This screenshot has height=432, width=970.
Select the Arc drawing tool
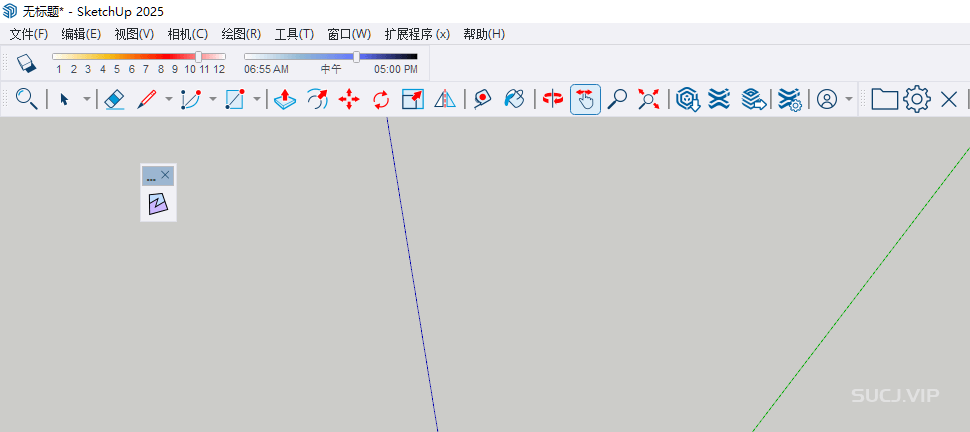(191, 99)
